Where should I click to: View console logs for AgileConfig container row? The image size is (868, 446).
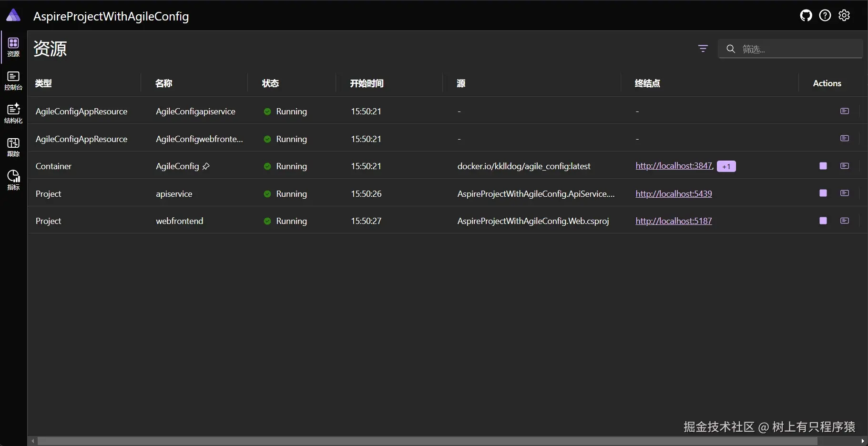point(845,166)
